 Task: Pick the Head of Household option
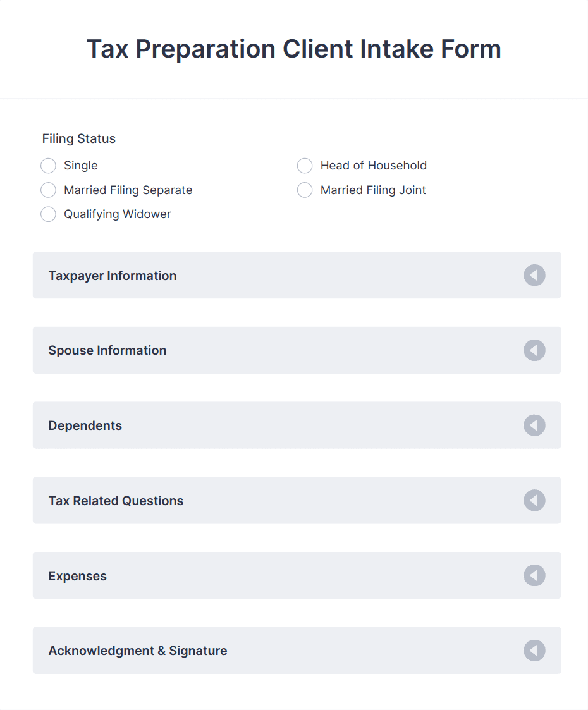point(305,166)
